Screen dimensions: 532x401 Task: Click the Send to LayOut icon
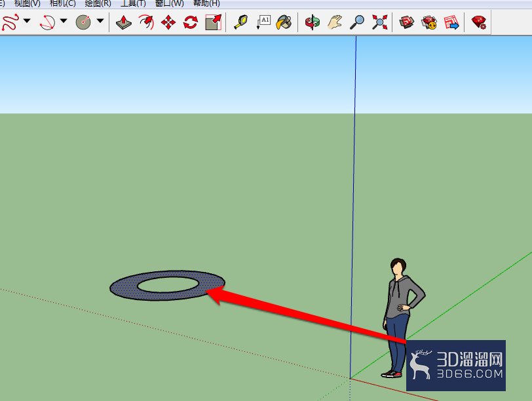[451, 22]
